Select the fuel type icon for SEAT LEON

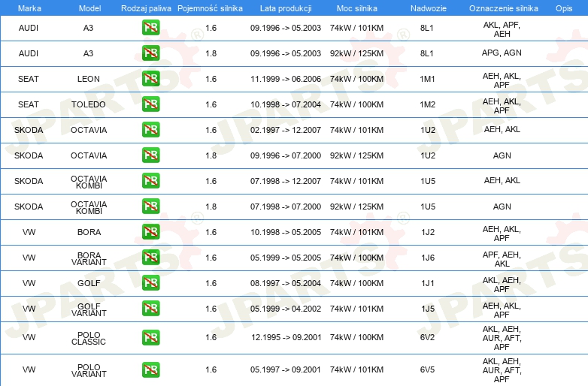click(150, 79)
